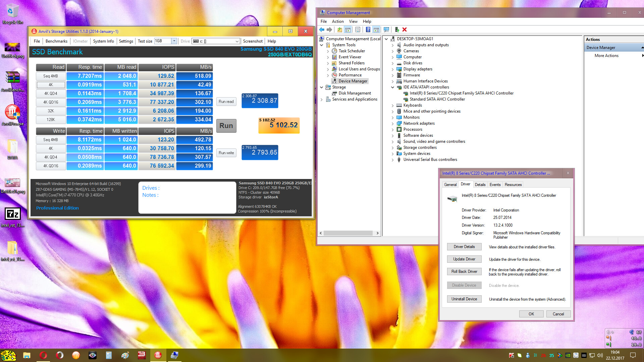This screenshot has width=644, height=362.
Task: Click the Back arrow in Computer Management toolbar
Action: click(x=322, y=29)
